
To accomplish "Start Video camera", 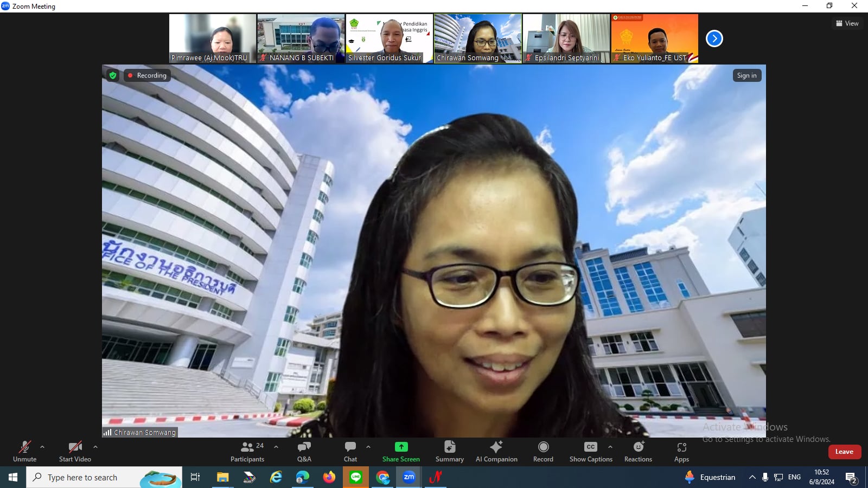I will [75, 451].
